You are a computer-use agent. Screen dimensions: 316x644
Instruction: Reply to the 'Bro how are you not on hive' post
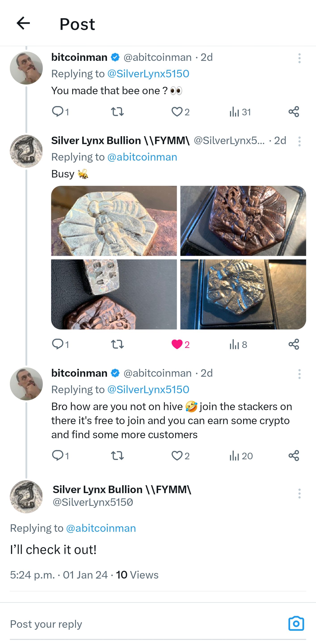(x=60, y=455)
